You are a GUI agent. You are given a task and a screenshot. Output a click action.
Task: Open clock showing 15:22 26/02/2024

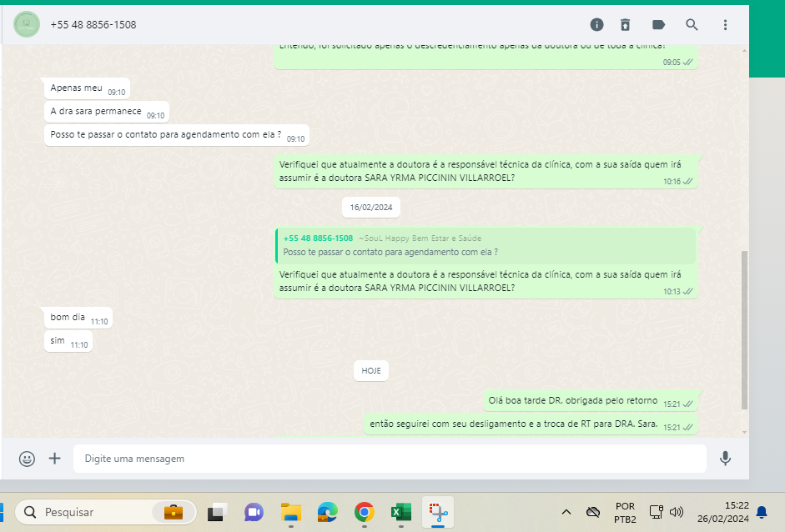coord(723,512)
